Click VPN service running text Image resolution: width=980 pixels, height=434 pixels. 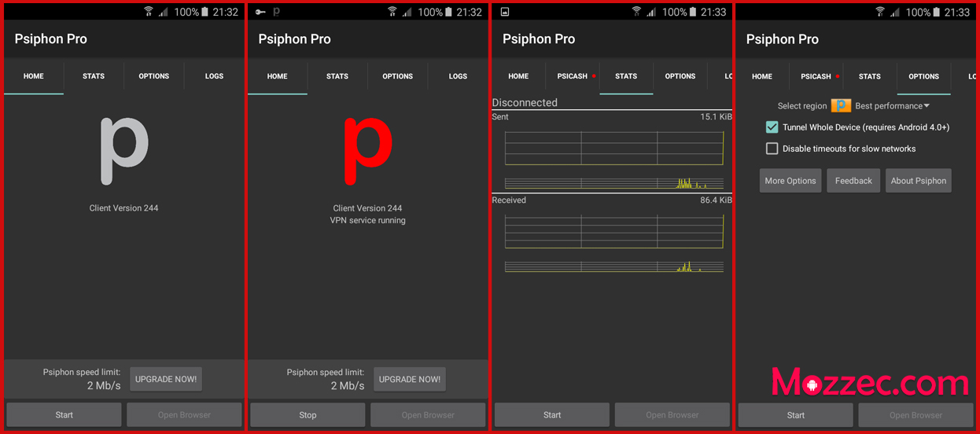pyautogui.click(x=368, y=221)
